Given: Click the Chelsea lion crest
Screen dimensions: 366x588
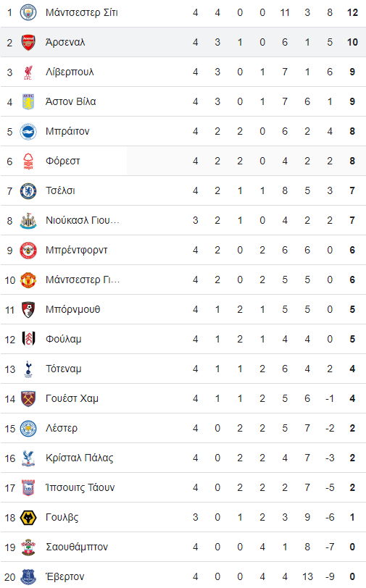Looking at the screenshot, I should click(28, 191).
